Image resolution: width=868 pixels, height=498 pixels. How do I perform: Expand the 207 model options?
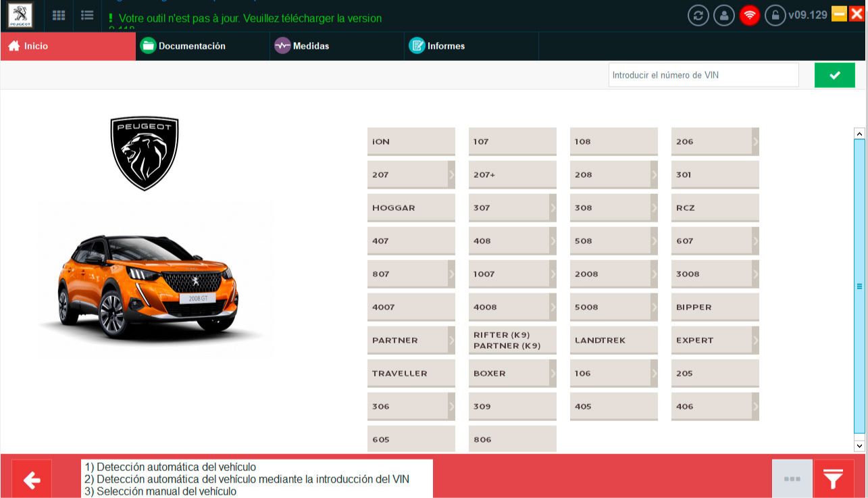pos(452,174)
